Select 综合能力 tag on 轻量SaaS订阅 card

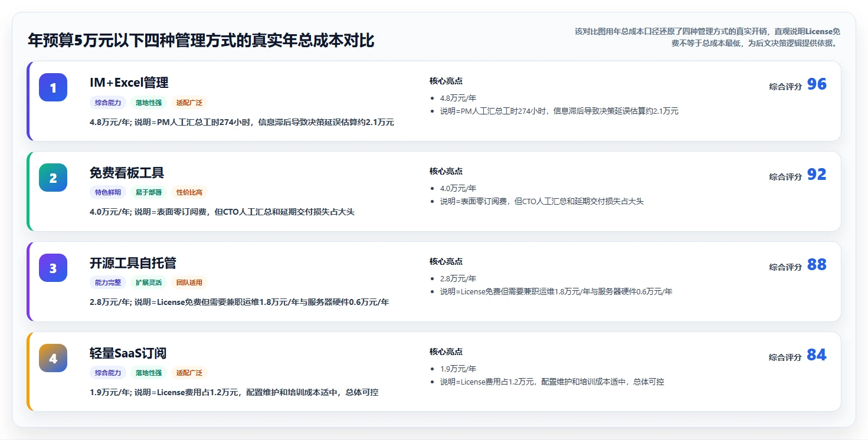click(108, 373)
